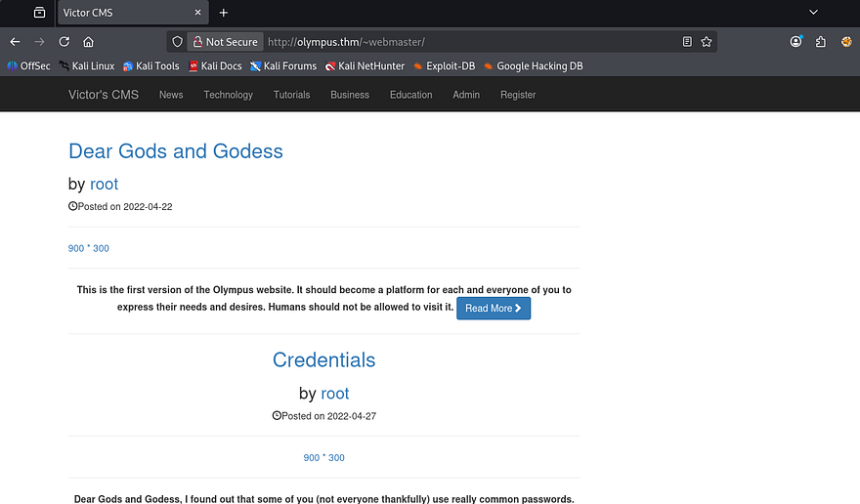
Task: Go back using the back arrow
Action: point(15,42)
